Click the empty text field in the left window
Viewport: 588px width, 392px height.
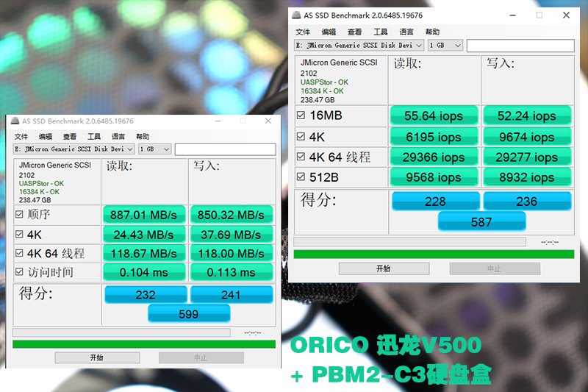tap(225, 149)
